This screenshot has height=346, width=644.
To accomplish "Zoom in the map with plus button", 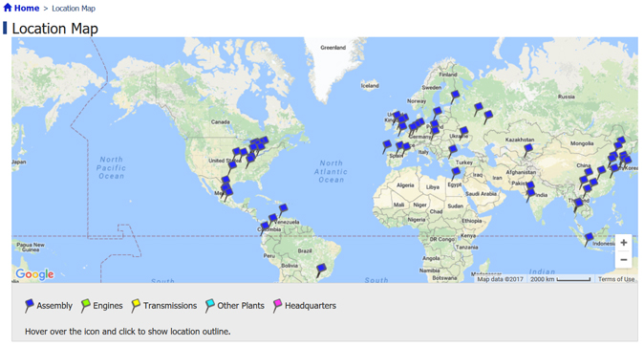I will pyautogui.click(x=624, y=243).
